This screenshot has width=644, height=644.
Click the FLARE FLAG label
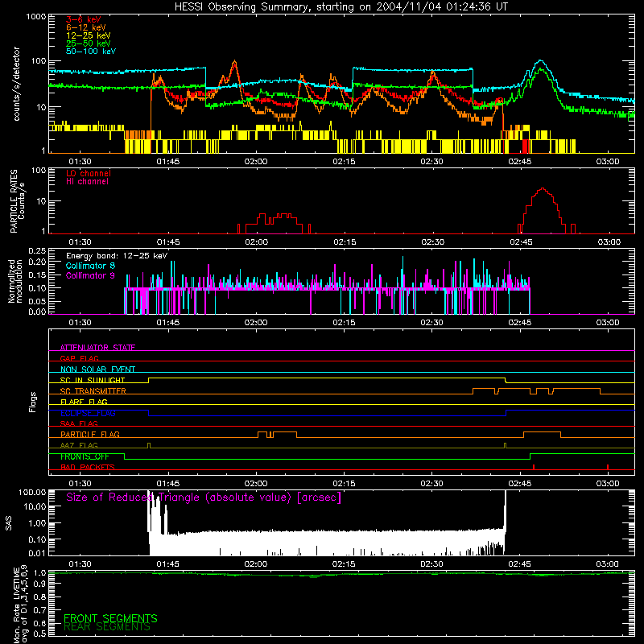coord(84,402)
